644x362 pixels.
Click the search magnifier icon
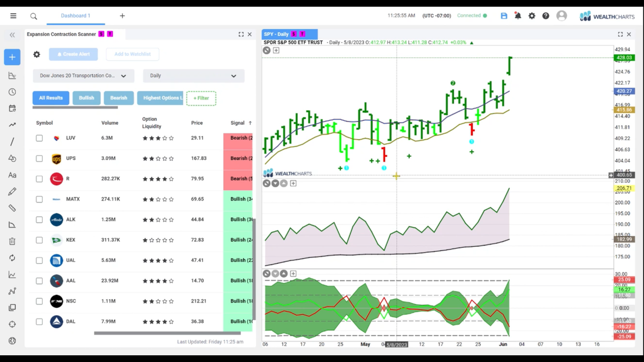[x=34, y=16]
